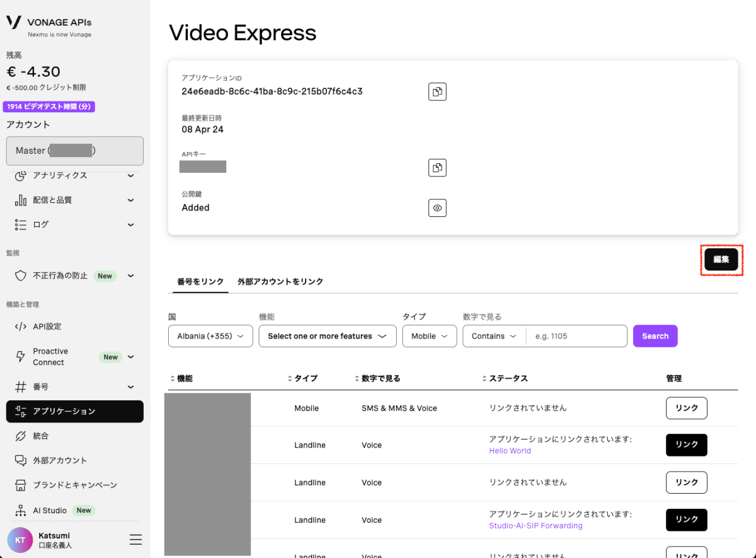The image size is (756, 558).
Task: Expand the 不正行為の防止 chevron
Action: tap(131, 276)
